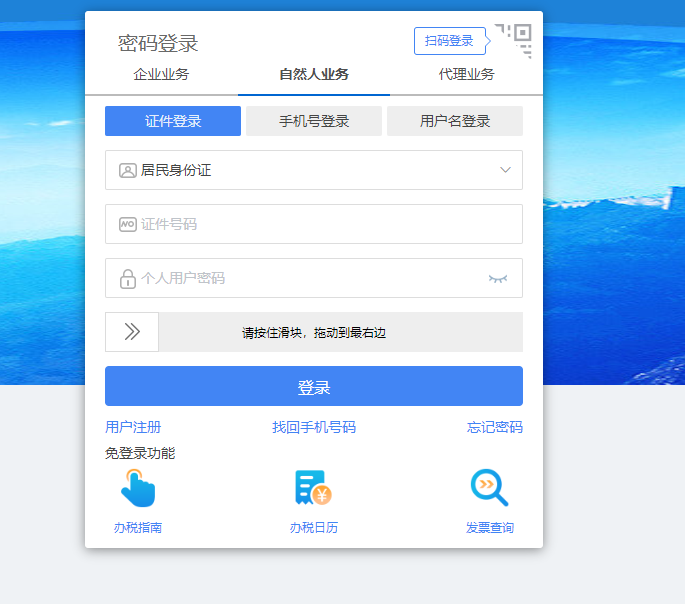The image size is (685, 604).
Task: Open the 用户注册 link
Action: (133, 427)
